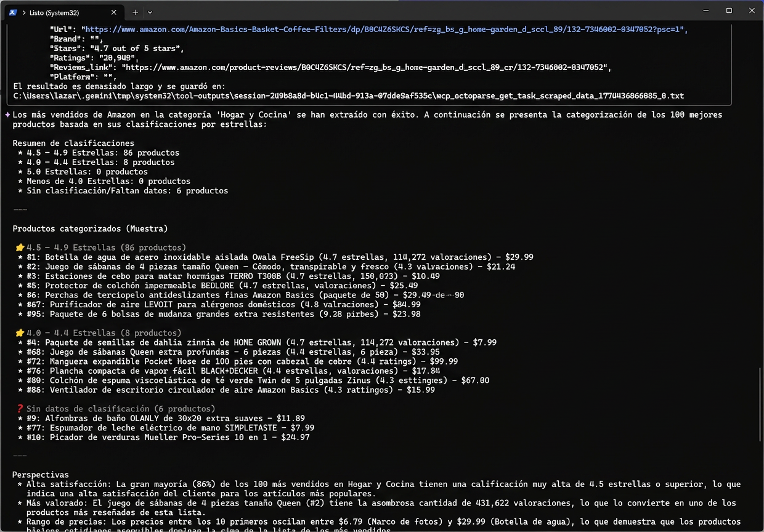
Task: Click the 'Perspectivas' heading
Action: pyautogui.click(x=41, y=475)
